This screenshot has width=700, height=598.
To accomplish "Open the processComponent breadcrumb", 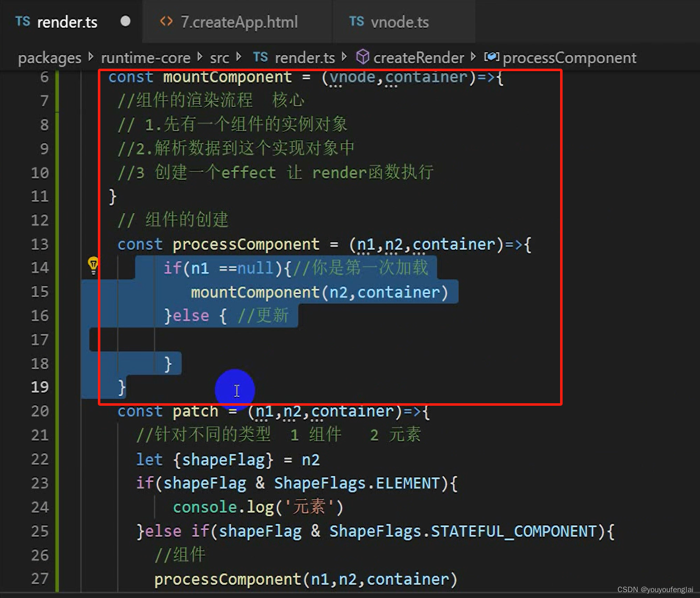I will coord(569,58).
